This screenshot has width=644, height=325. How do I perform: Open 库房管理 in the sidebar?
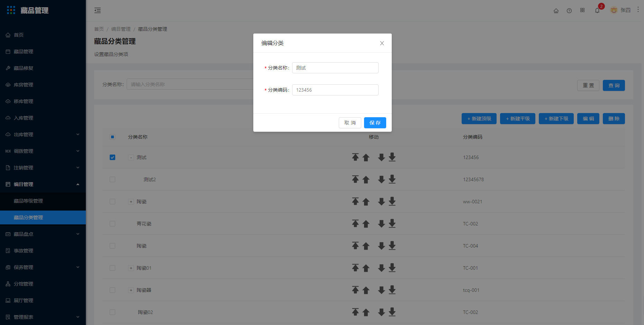pos(43,85)
